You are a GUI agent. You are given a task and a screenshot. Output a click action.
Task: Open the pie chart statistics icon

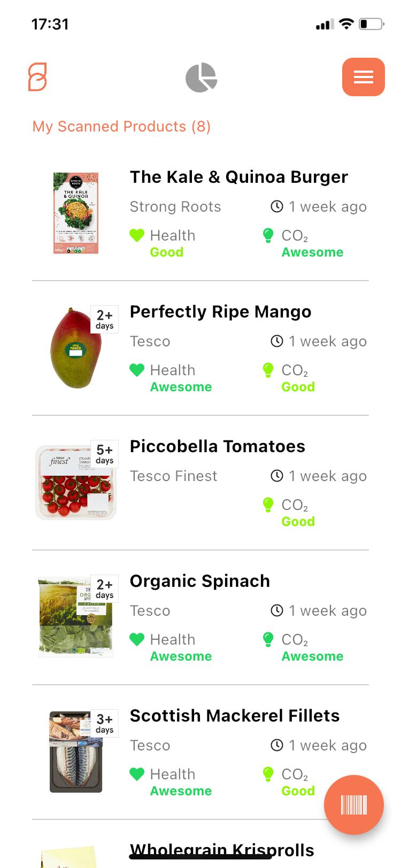pyautogui.click(x=201, y=78)
